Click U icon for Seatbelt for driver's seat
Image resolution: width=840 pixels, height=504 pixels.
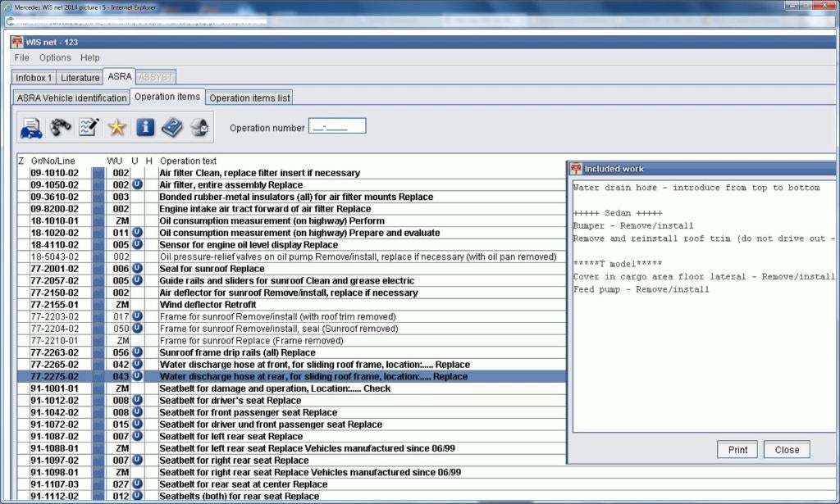(x=137, y=401)
